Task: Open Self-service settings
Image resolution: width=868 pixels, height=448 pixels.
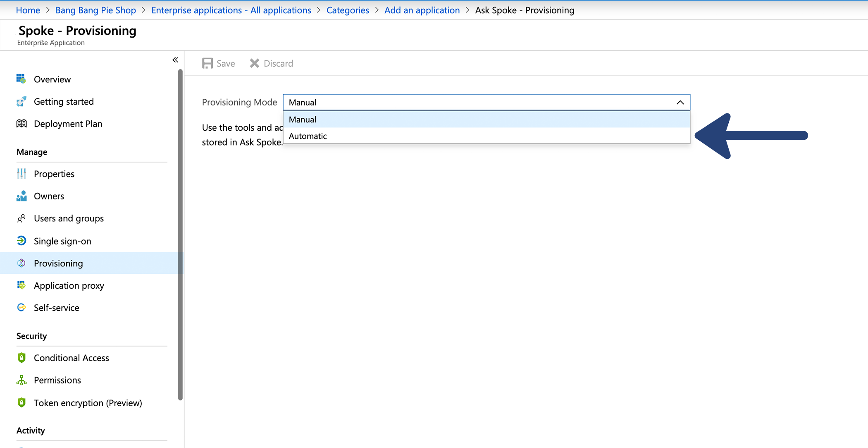Action: coord(57,308)
